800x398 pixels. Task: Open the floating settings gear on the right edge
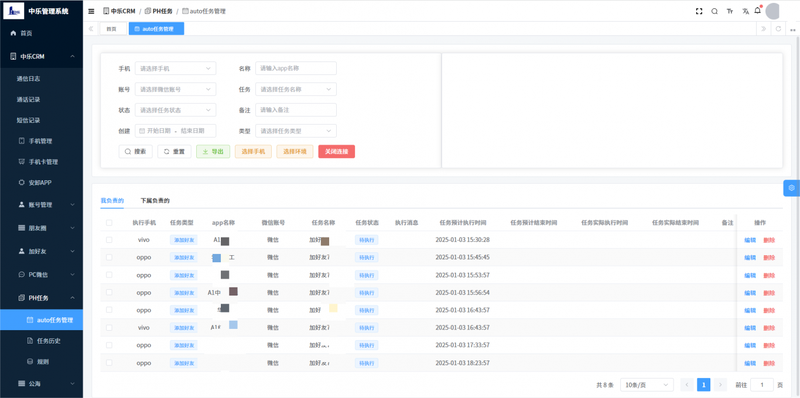(x=791, y=188)
